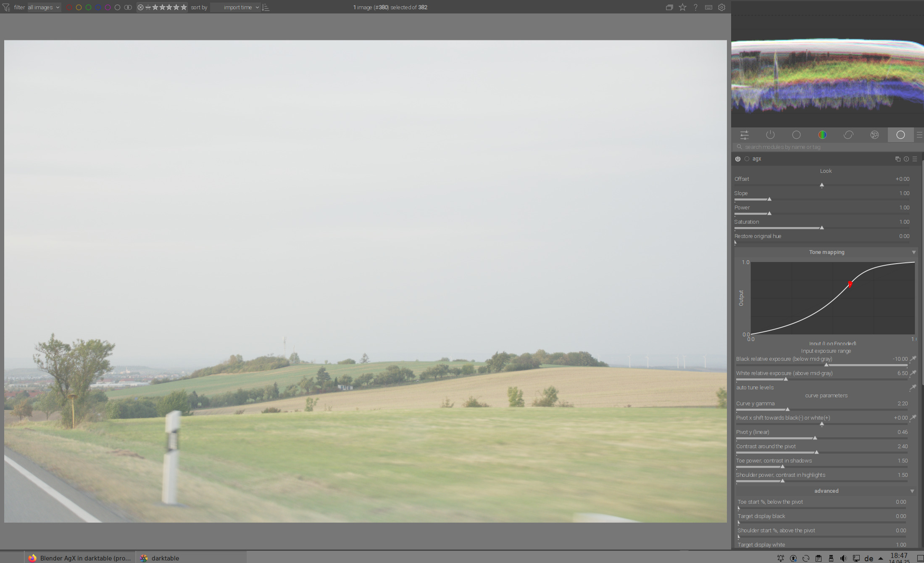Click the agx multiple instances icon
This screenshot has width=924, height=563.
coord(898,159)
